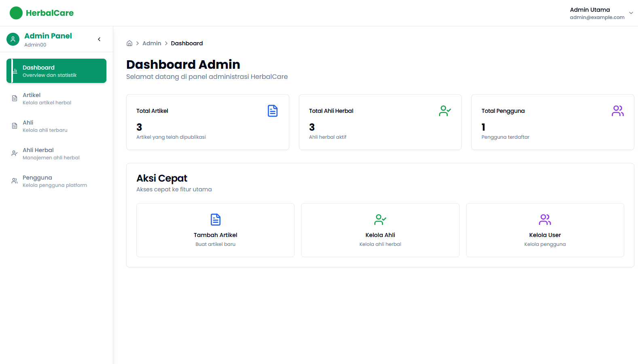Image resolution: width=638 pixels, height=364 pixels.
Task: Click the Admin Panel avatar icon
Action: 13,39
